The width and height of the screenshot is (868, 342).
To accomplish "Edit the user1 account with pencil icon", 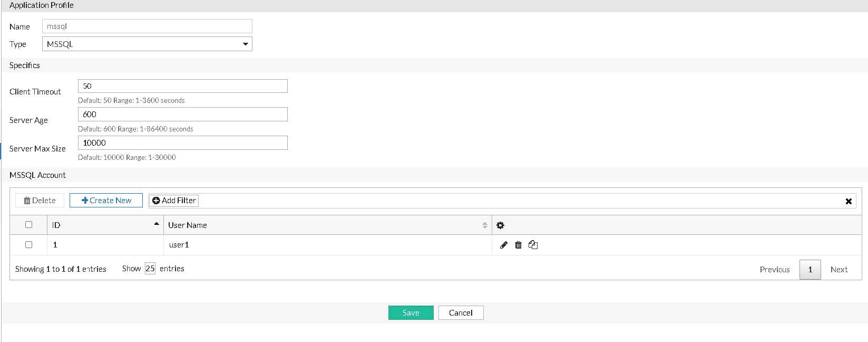I will point(503,245).
